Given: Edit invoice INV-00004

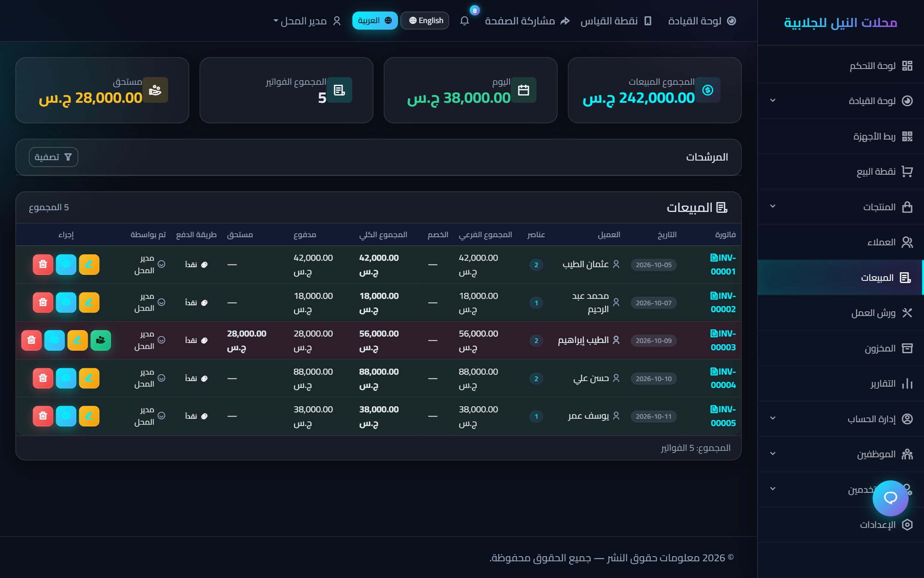Looking at the screenshot, I should click(89, 378).
